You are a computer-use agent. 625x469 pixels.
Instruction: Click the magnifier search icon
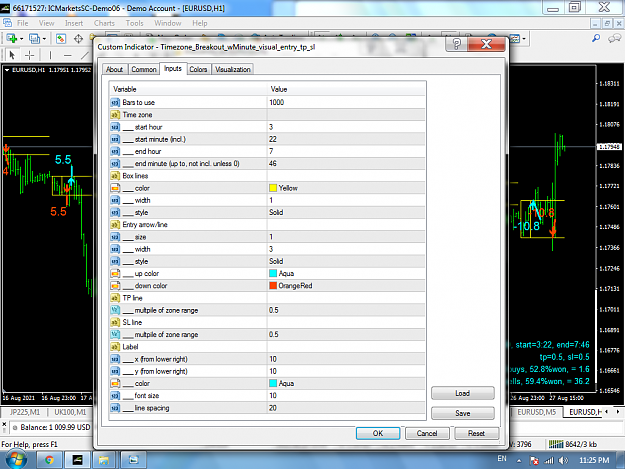tap(596, 38)
